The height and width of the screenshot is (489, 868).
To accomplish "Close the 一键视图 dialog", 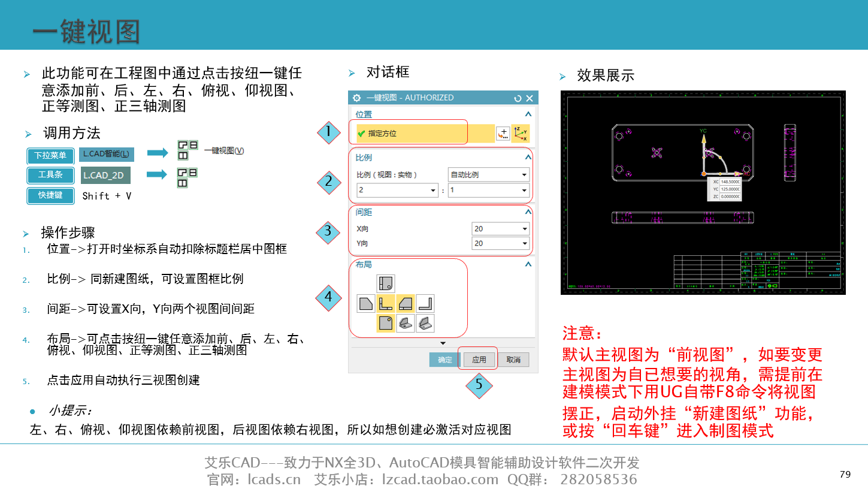I will pyautogui.click(x=530, y=98).
